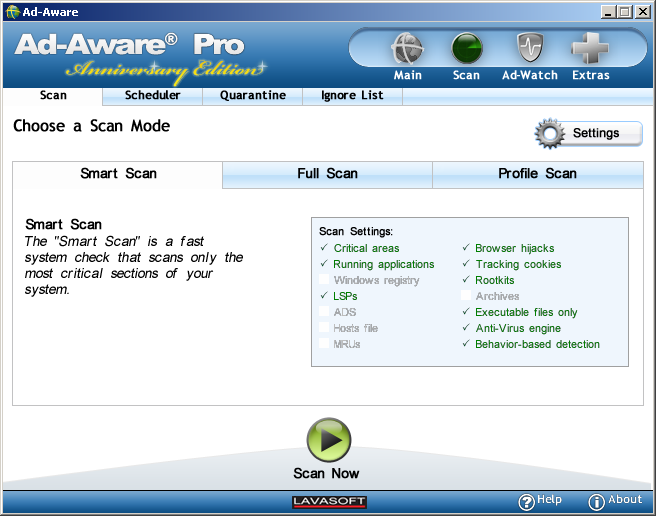Start scan with green play button

tap(329, 440)
